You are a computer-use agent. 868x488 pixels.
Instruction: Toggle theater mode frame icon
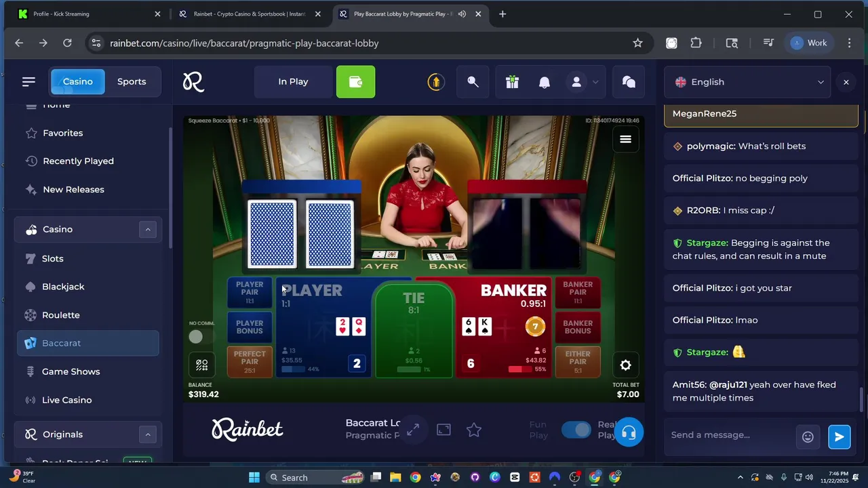click(443, 430)
